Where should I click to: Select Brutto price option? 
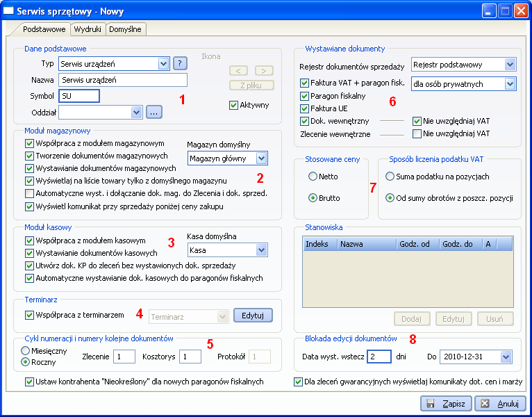pyautogui.click(x=313, y=198)
